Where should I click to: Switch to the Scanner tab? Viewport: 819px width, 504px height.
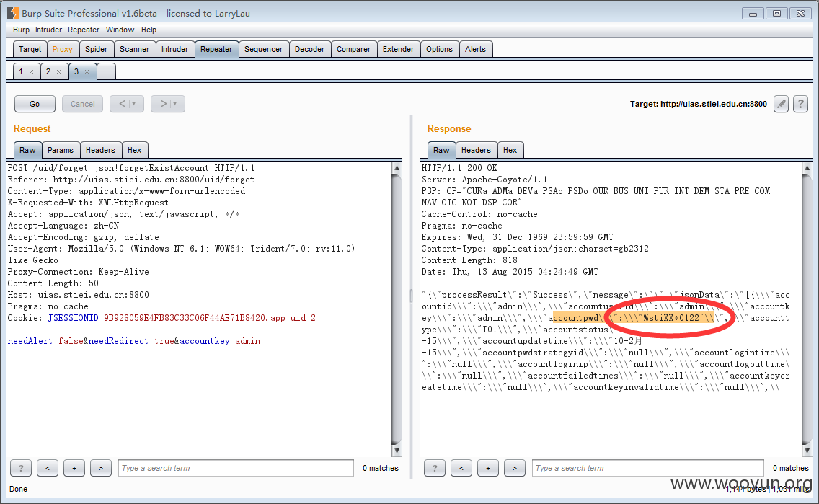tap(134, 49)
